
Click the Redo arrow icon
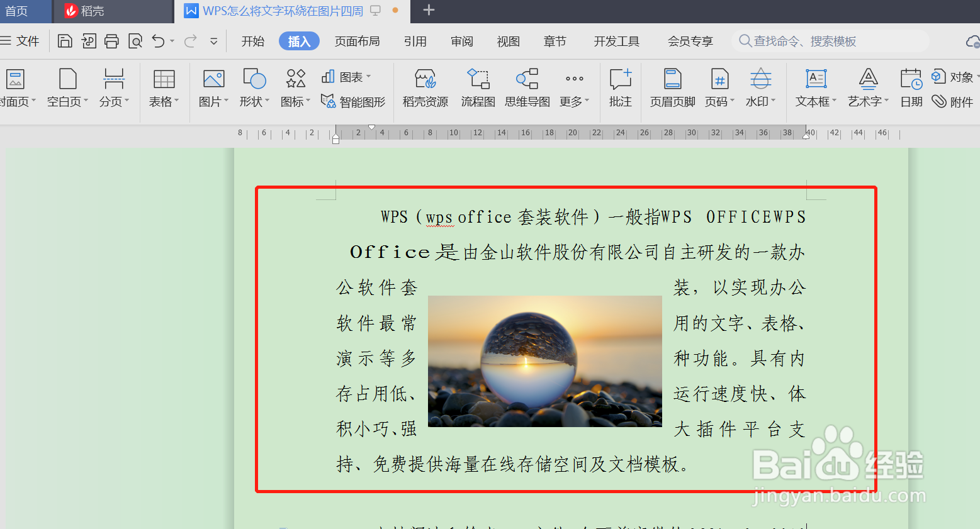point(190,42)
